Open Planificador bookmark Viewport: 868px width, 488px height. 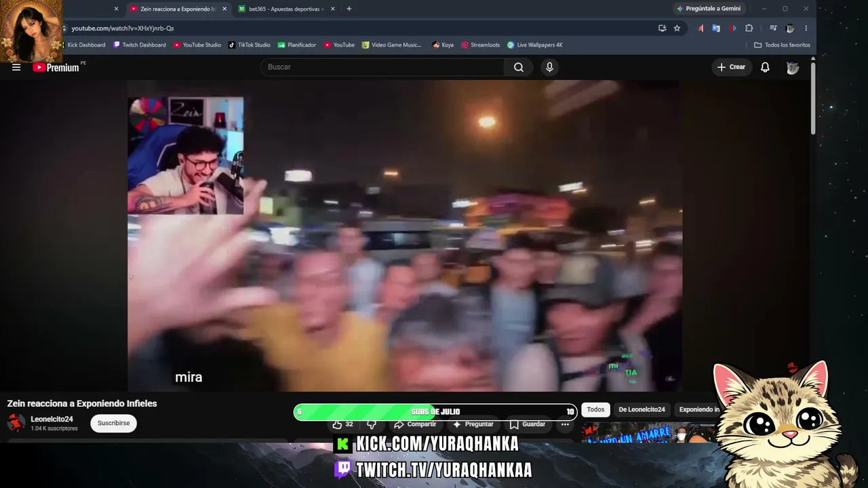point(297,45)
